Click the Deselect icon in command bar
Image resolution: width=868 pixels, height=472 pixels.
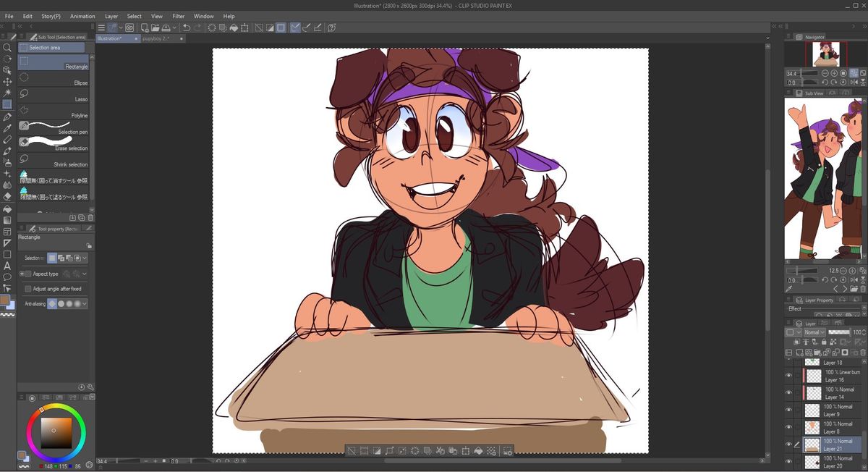pos(260,28)
